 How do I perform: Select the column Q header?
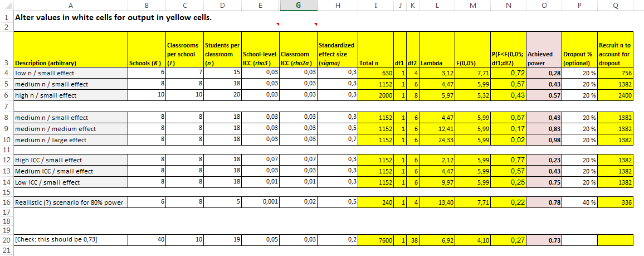click(615, 5)
